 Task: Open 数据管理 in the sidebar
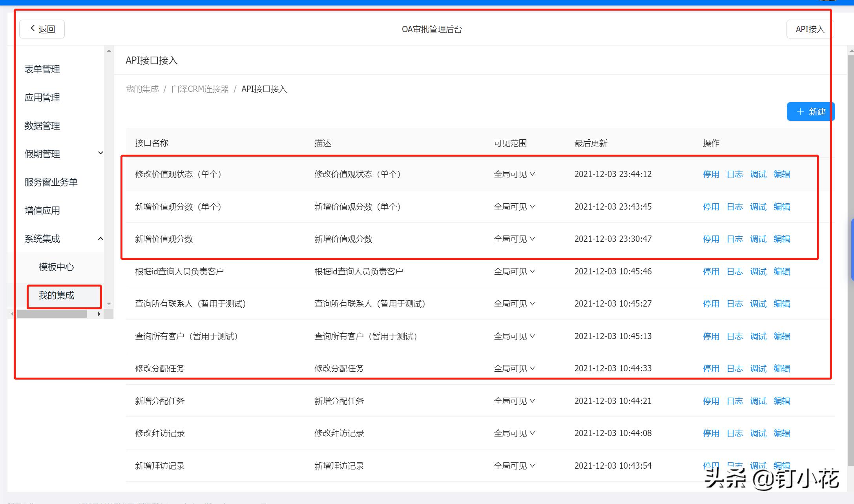pos(42,126)
